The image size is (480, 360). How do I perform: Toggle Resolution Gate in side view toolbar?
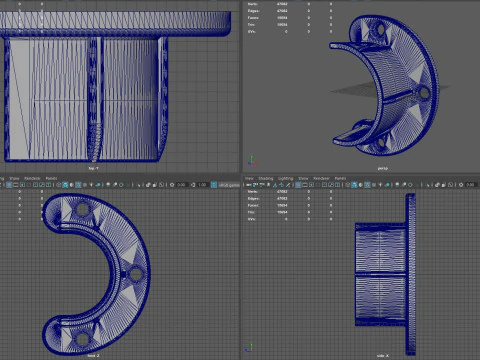pos(311,185)
